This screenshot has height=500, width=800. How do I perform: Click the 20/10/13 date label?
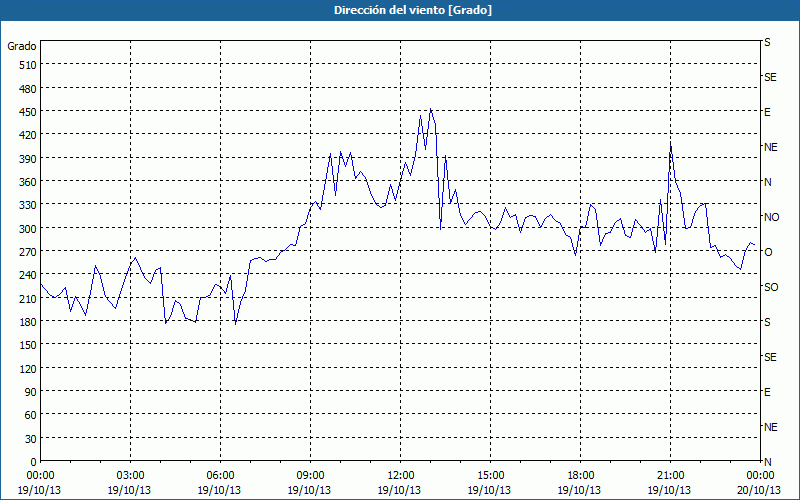pyautogui.click(x=759, y=490)
